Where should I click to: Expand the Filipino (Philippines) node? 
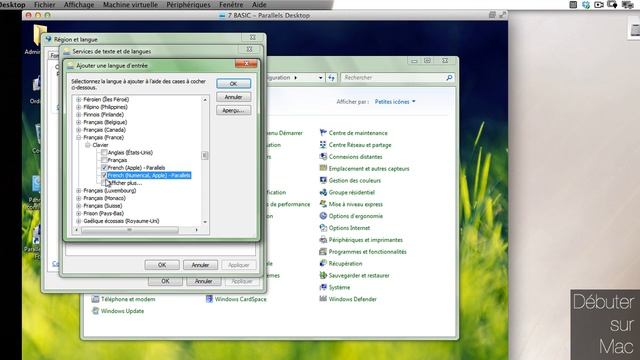78,107
